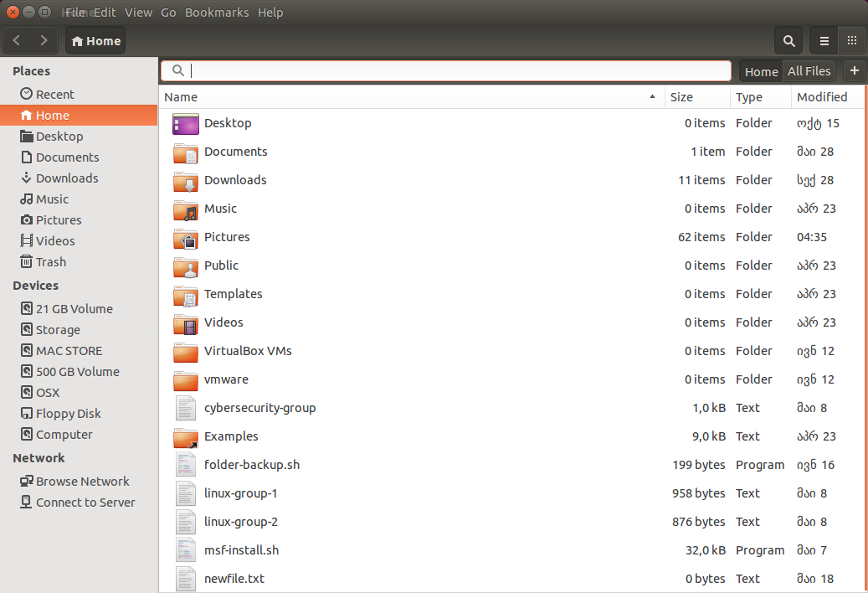The image size is (868, 593).
Task: Select the Pictures folder icon in list
Action: click(186, 238)
